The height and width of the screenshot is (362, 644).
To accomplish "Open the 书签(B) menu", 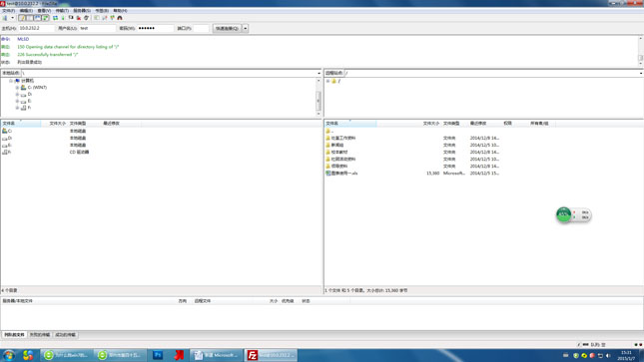I will pos(102,11).
